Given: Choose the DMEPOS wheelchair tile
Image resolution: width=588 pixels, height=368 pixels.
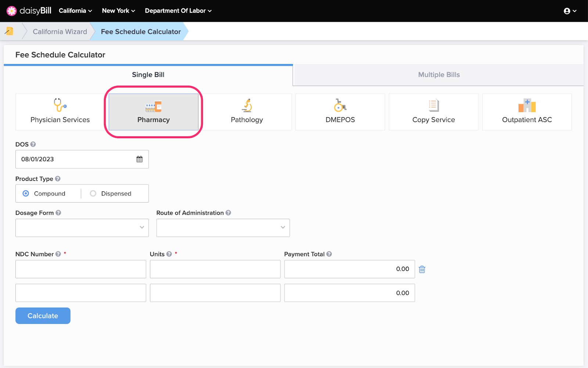Looking at the screenshot, I should pos(340,112).
